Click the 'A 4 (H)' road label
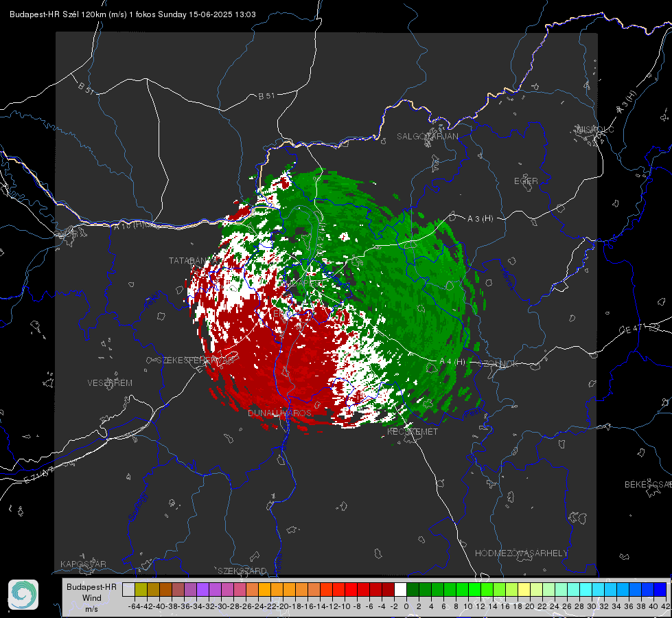The image size is (672, 618). [x=452, y=362]
